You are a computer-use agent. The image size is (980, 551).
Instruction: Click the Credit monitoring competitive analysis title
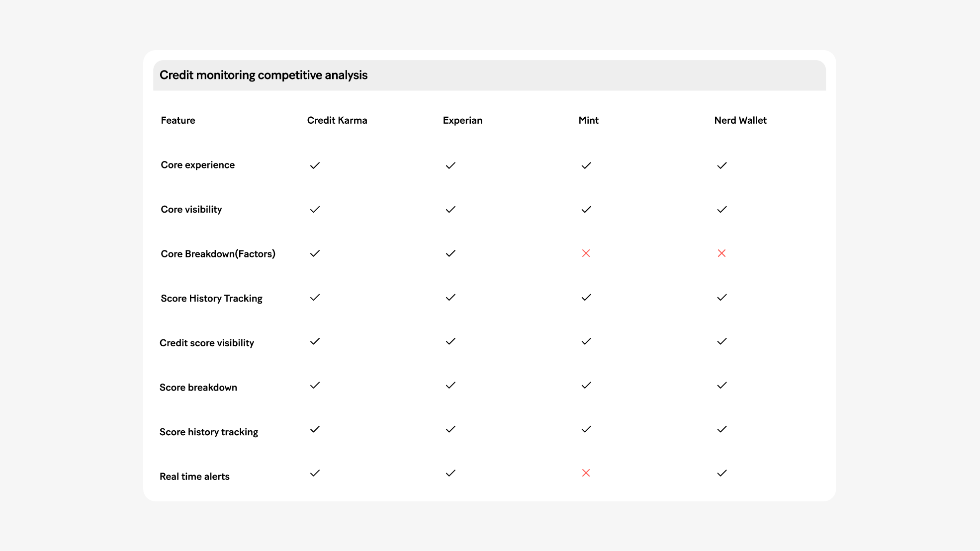click(x=264, y=75)
